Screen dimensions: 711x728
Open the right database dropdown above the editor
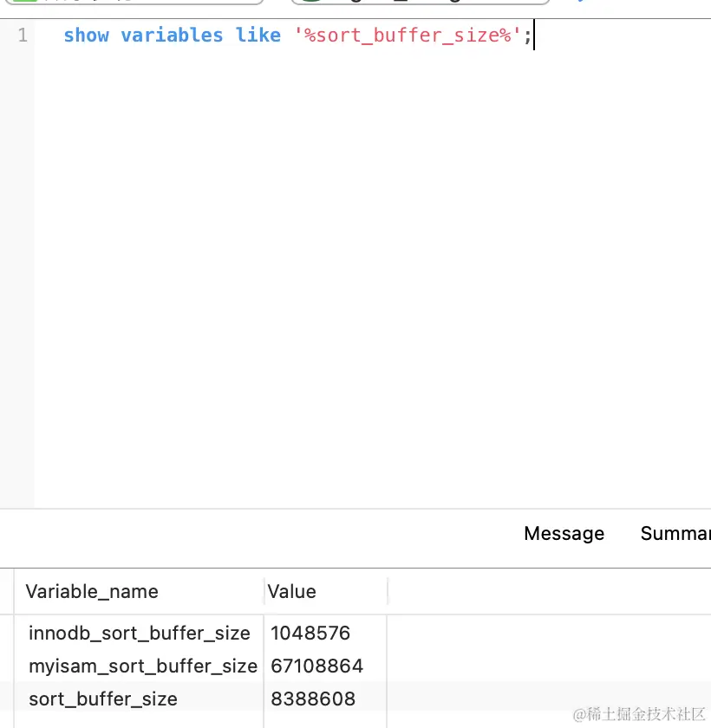point(421,3)
